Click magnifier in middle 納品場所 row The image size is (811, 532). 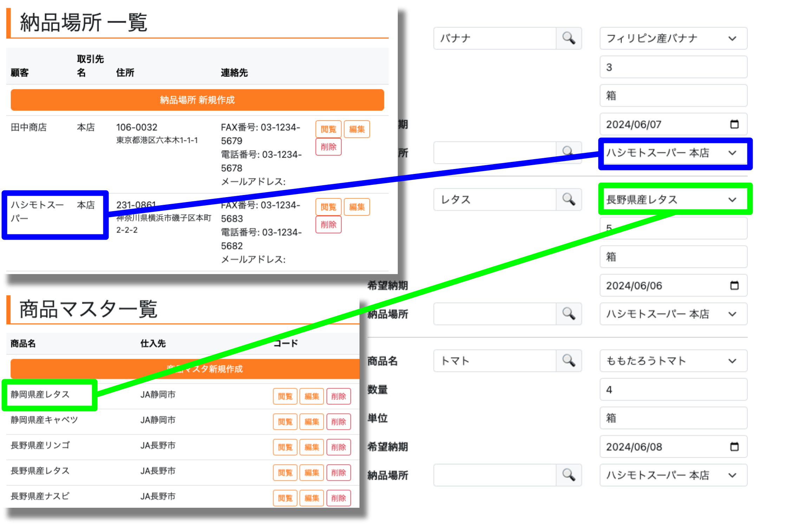pos(569,314)
